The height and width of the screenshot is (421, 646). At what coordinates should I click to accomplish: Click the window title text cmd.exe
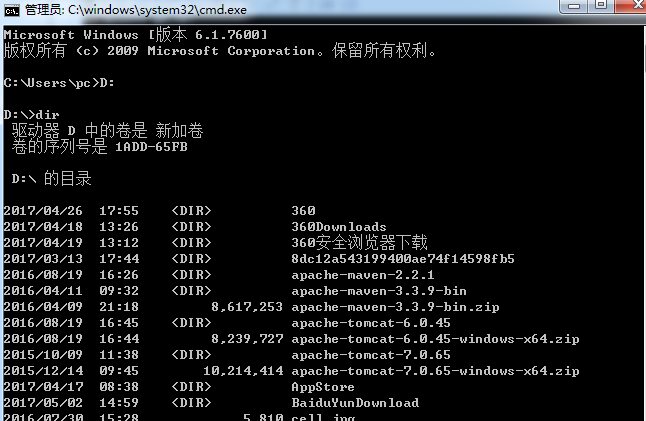coord(136,10)
